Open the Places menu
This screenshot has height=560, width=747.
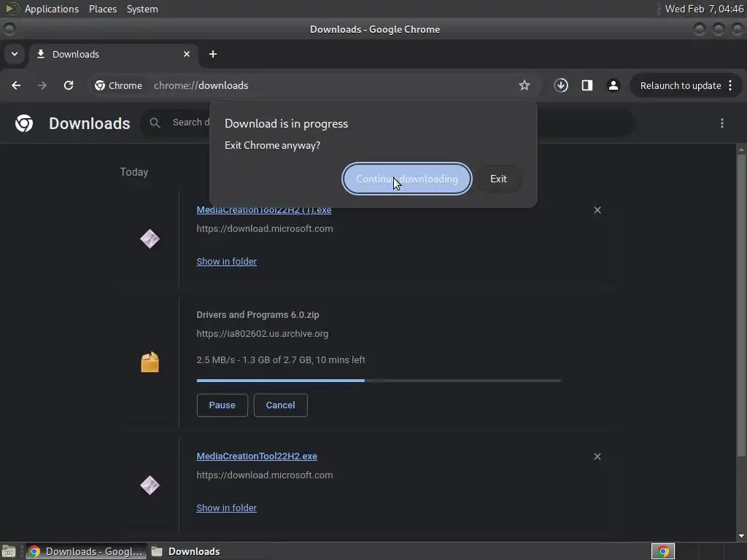[102, 9]
